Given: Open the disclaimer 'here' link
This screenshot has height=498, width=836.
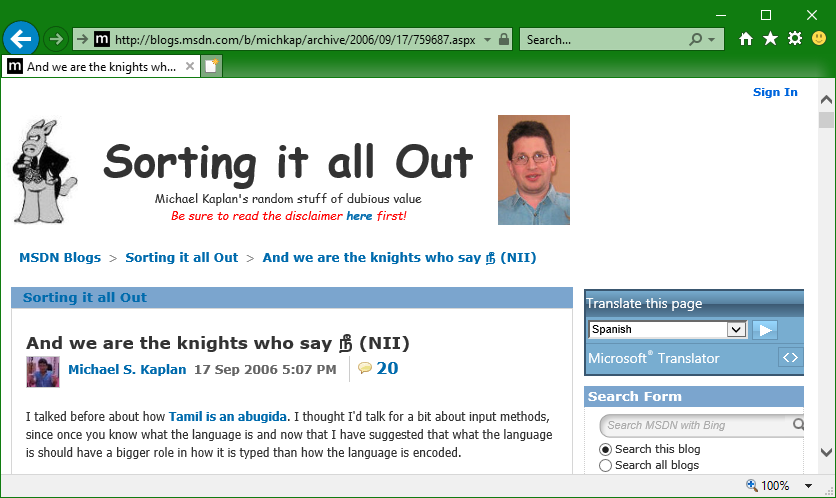Looking at the screenshot, I should click(359, 216).
